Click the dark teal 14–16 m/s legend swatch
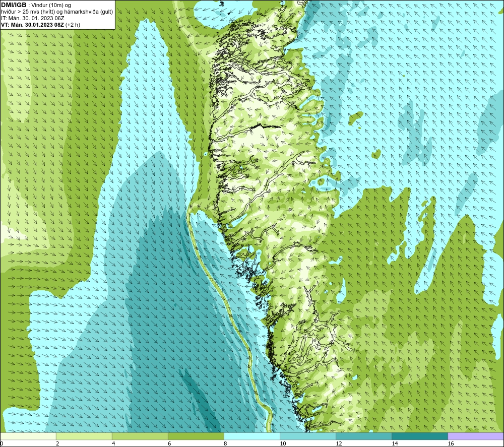The width and height of the screenshot is (504, 447). point(419,436)
